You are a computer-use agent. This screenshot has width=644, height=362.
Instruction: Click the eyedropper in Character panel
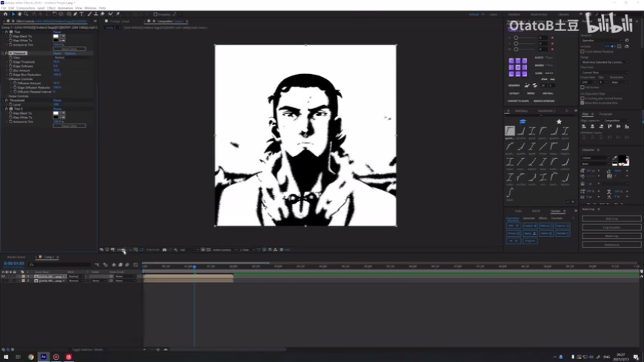pyautogui.click(x=614, y=158)
